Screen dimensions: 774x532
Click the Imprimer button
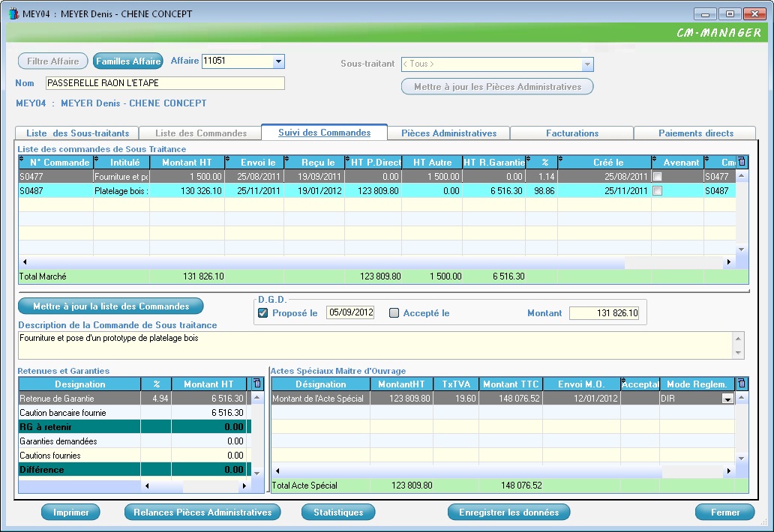(x=70, y=513)
